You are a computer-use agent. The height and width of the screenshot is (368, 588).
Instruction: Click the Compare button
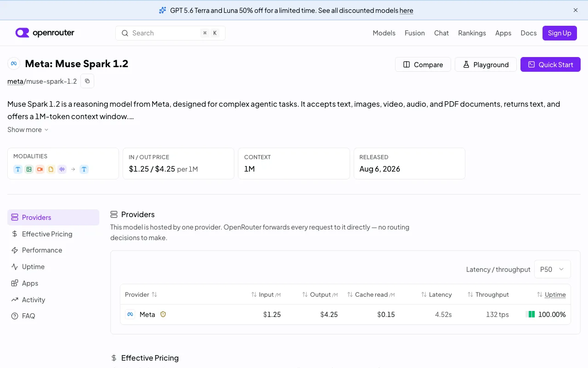tap(423, 64)
